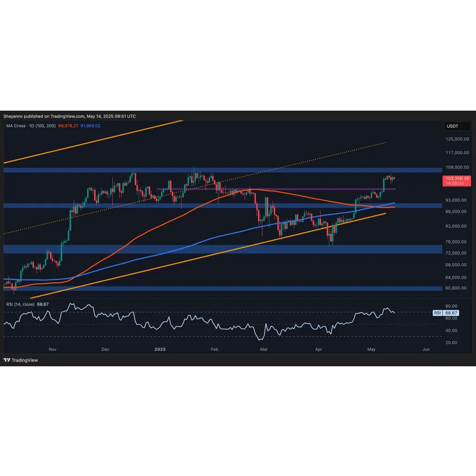Click the 60,800.00 price axis label
Image resolution: width=476 pixels, height=476 pixels.
[x=456, y=288]
